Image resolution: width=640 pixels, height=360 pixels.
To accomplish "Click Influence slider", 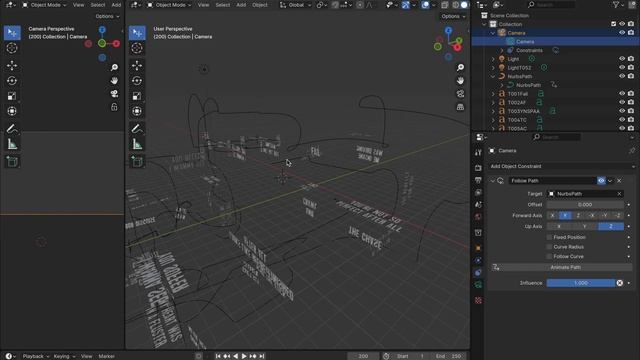I will 581,283.
